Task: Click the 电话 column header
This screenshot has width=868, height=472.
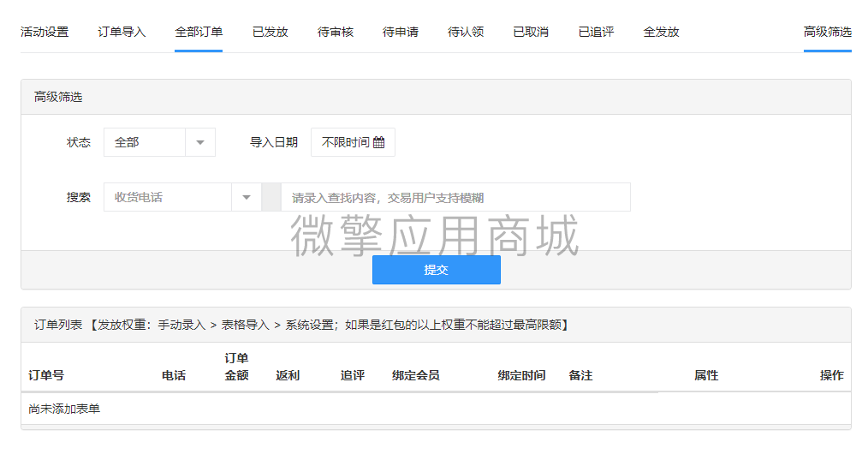Action: [173, 375]
